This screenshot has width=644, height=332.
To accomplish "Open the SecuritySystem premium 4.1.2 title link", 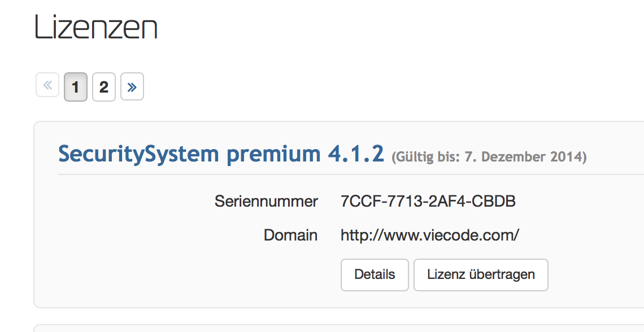I will 221,154.
